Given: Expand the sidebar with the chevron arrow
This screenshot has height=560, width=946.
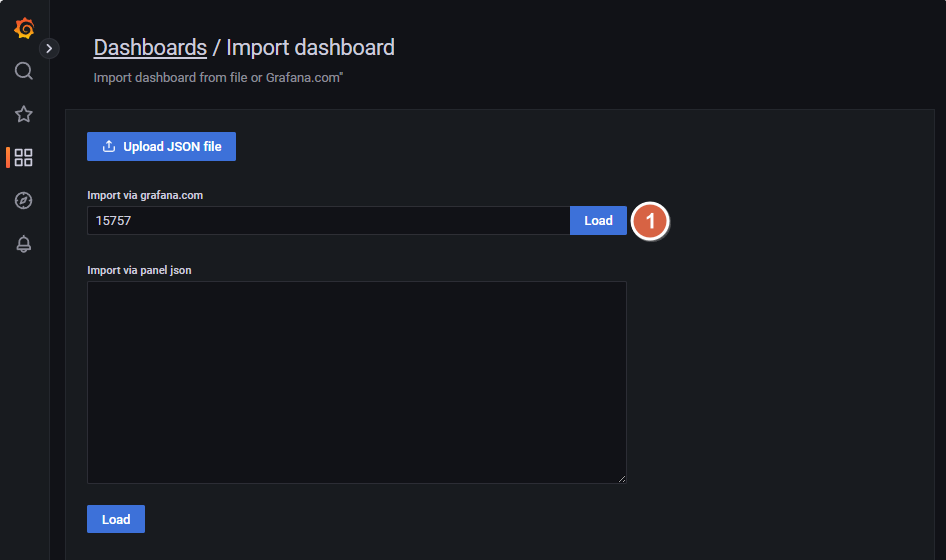Looking at the screenshot, I should 49,48.
